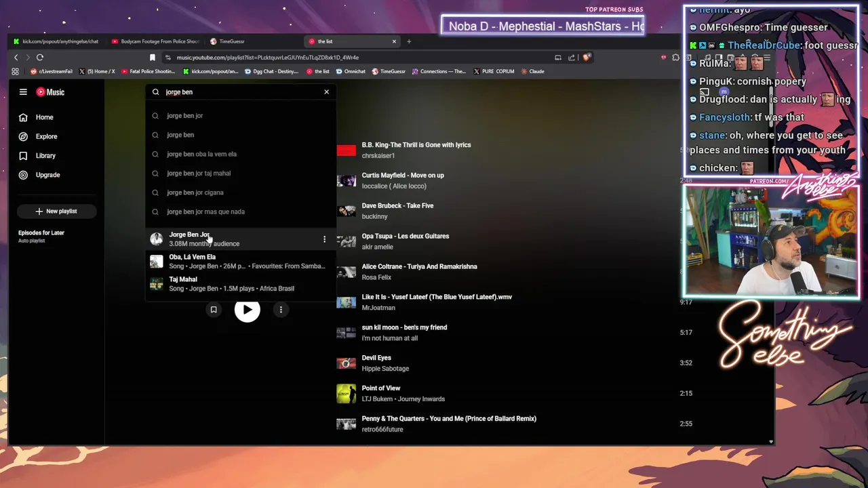Open r/LivestreamFail bookmark

[x=50, y=71]
